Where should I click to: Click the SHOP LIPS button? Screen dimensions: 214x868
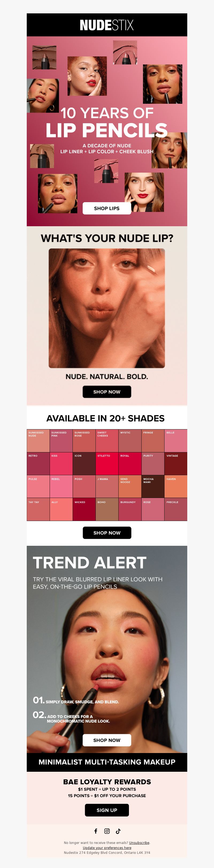(x=107, y=208)
